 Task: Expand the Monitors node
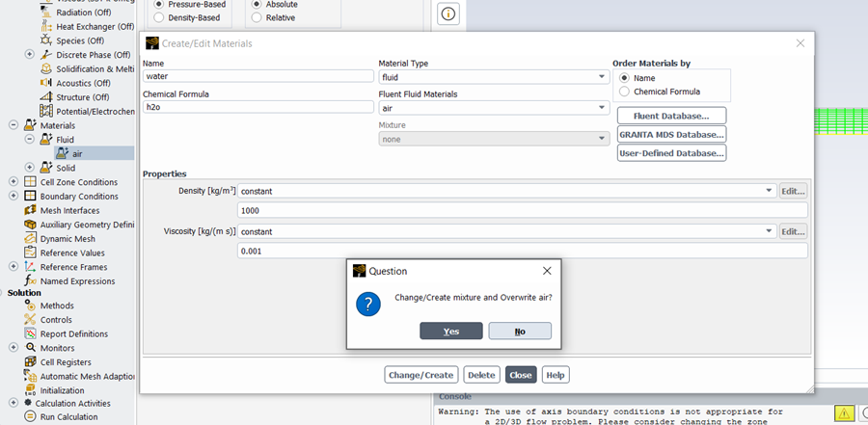(x=14, y=348)
